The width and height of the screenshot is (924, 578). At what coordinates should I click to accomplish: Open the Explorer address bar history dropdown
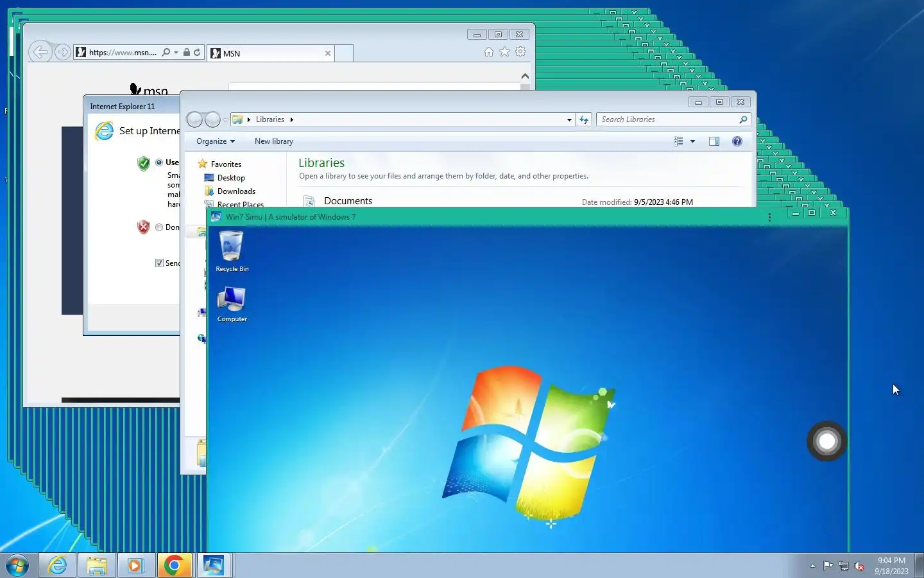569,119
